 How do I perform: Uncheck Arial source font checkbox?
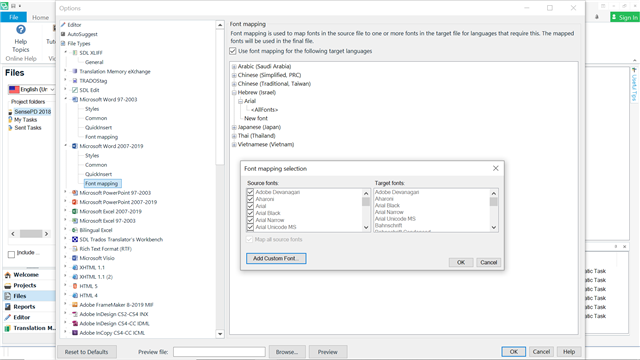click(x=250, y=206)
